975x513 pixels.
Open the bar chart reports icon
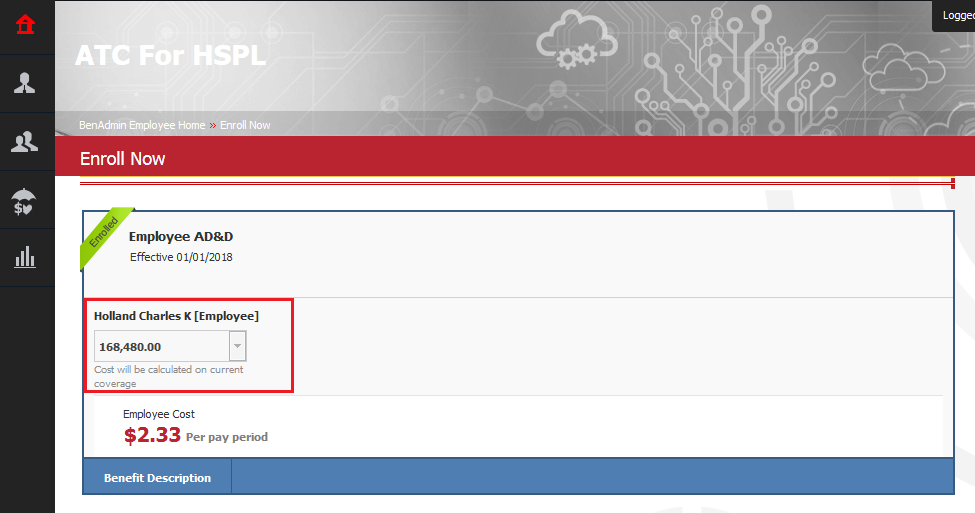(x=25, y=258)
